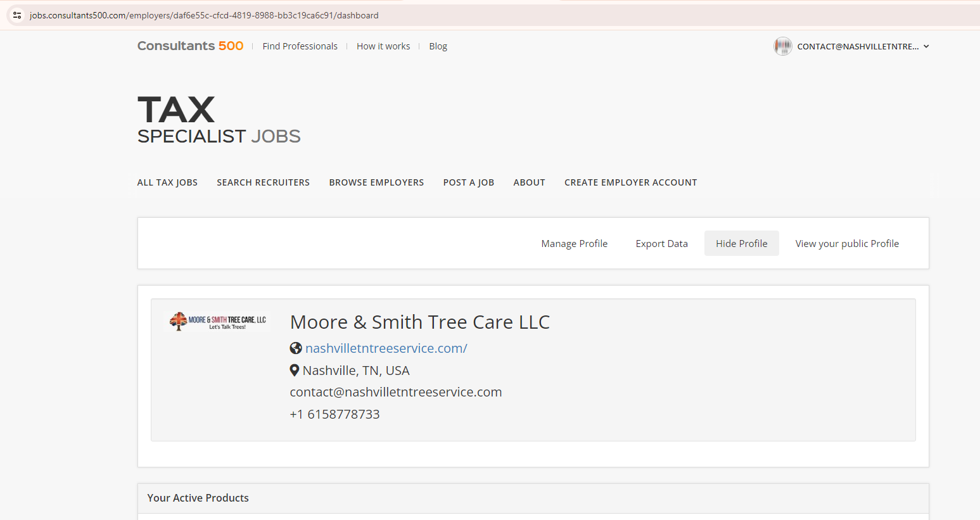
Task: Open Find Professionals page
Action: point(300,46)
